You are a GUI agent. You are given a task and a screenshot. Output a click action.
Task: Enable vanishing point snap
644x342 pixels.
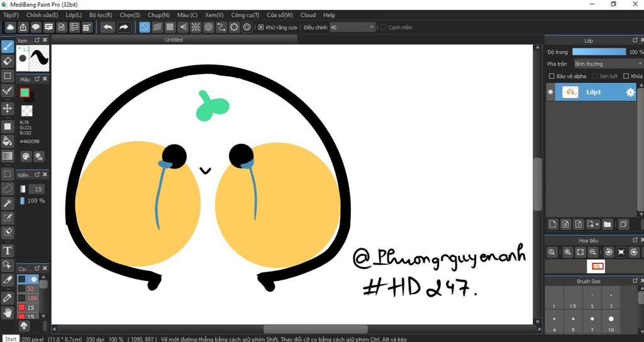tap(183, 28)
